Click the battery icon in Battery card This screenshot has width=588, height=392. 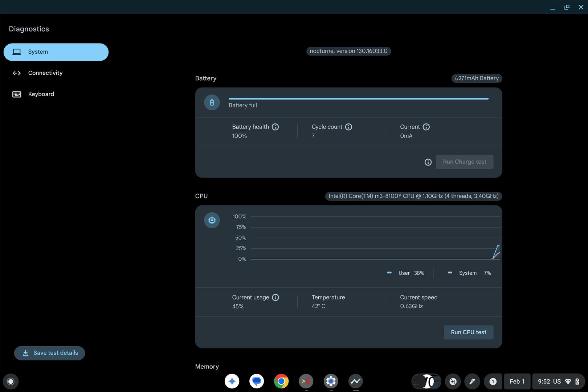pos(212,103)
